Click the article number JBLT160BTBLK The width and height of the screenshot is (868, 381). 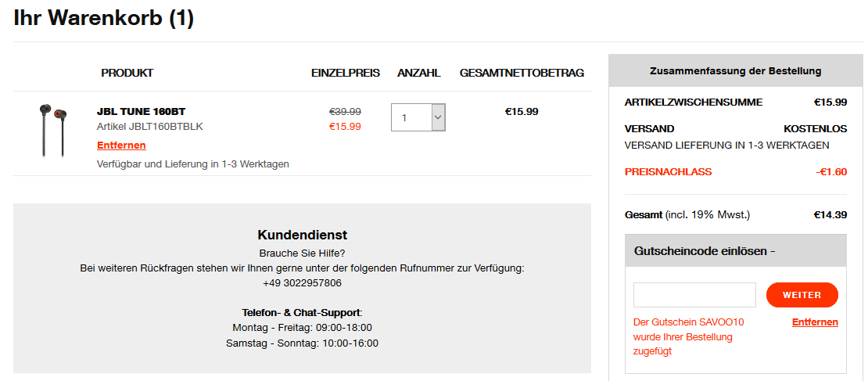[150, 127]
